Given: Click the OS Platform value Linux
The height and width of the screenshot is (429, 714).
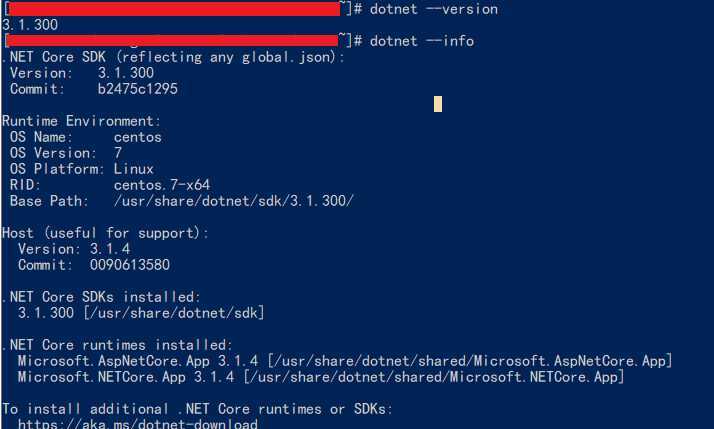Looking at the screenshot, I should pos(133,169).
